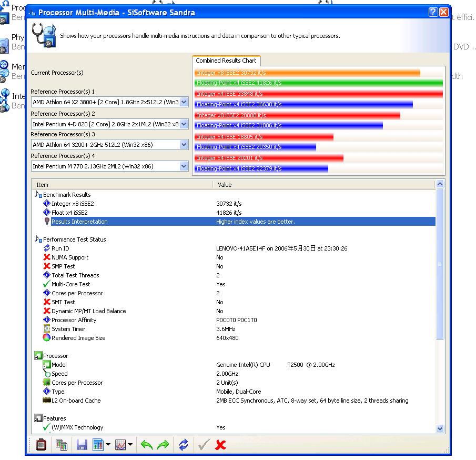Select the Multi-Core Test row
Screen dimensions: 476x460
click(70, 284)
